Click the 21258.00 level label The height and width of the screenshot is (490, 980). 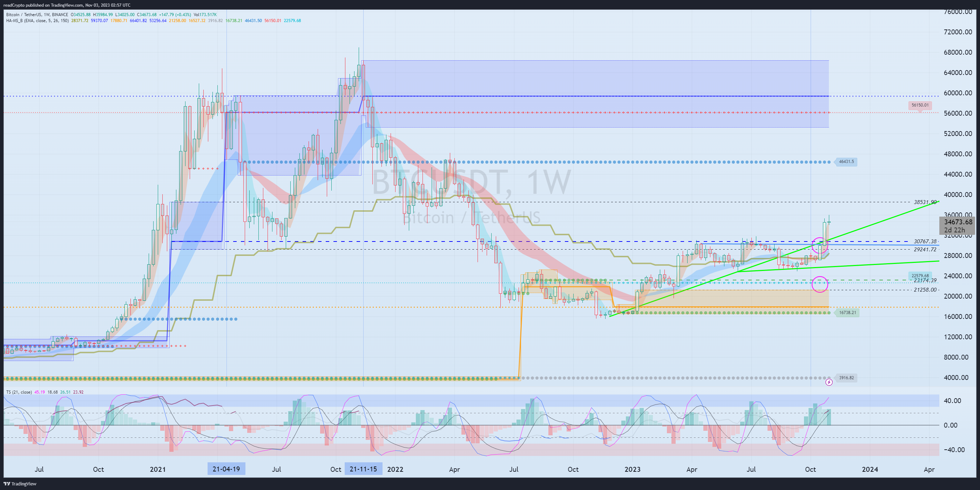pyautogui.click(x=925, y=290)
